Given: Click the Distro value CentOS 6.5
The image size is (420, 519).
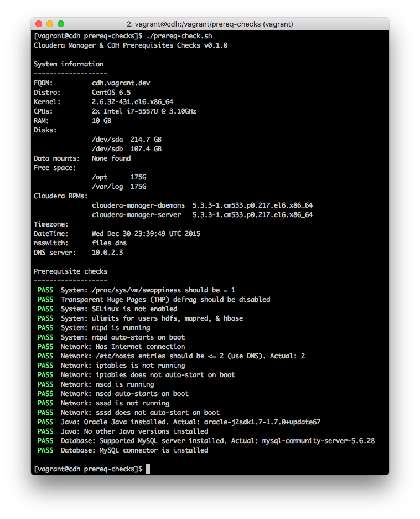Looking at the screenshot, I should (x=111, y=93).
